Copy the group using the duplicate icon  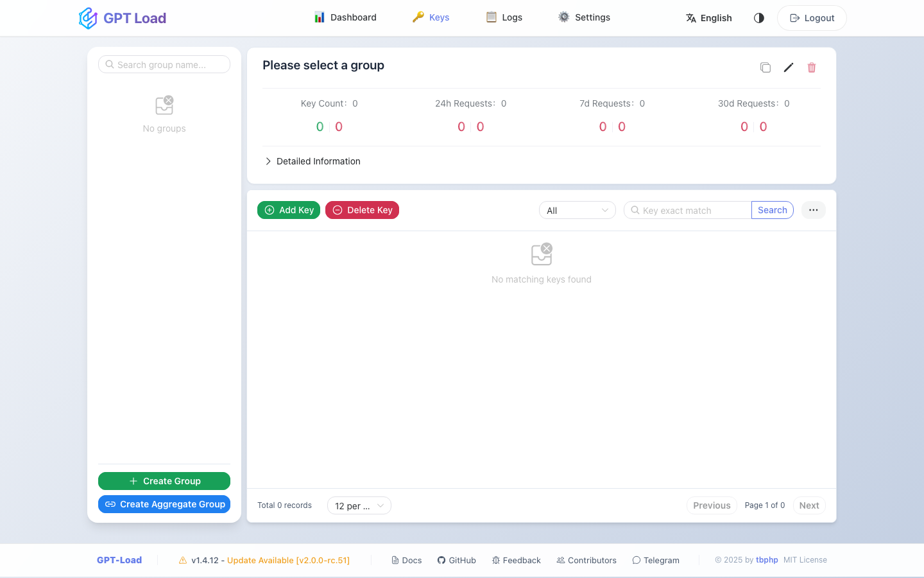click(766, 67)
